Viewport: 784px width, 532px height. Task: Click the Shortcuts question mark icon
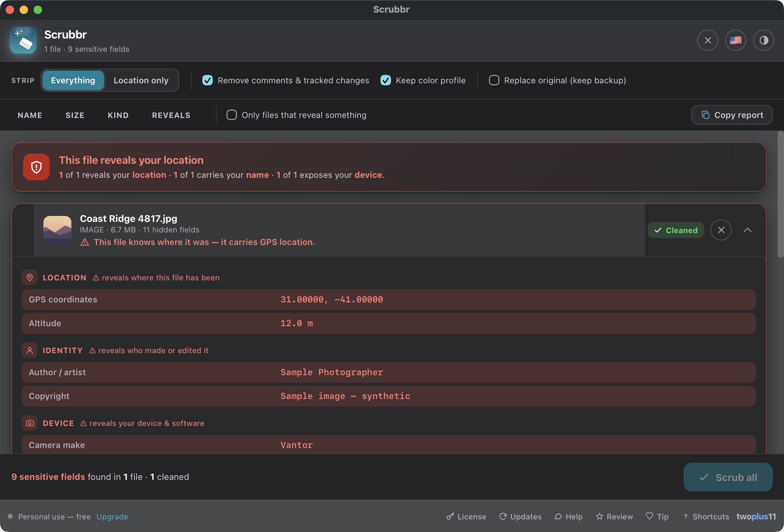click(x=686, y=516)
